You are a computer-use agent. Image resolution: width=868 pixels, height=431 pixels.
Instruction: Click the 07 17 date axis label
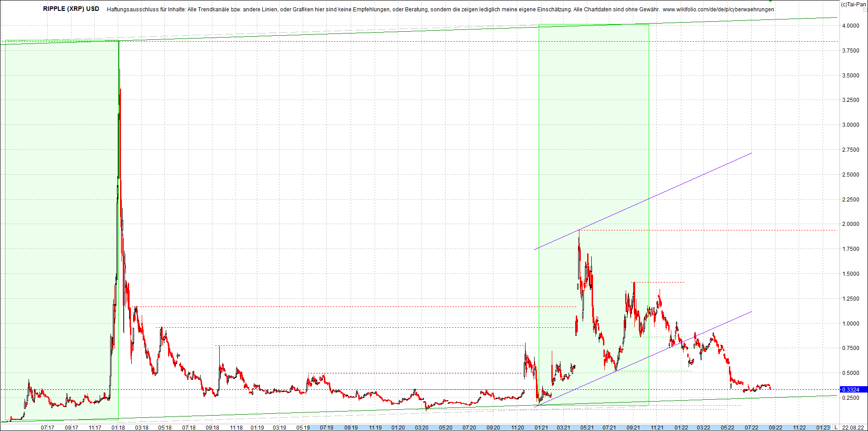[x=47, y=427]
